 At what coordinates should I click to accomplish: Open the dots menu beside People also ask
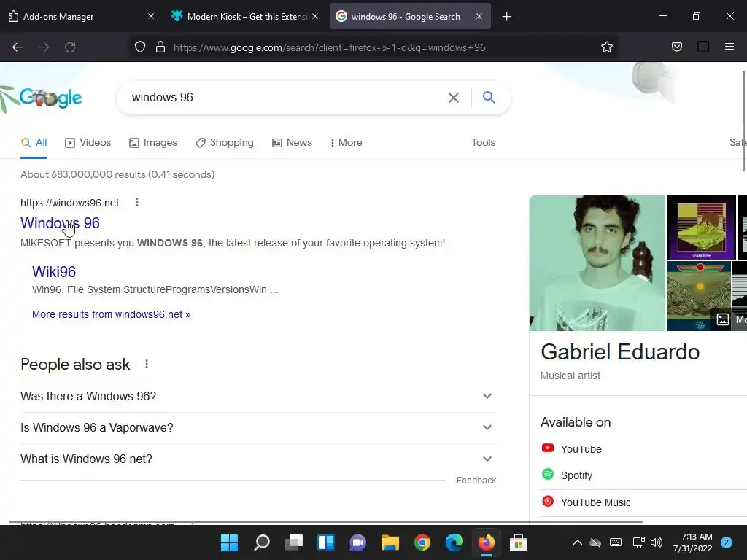coord(146,365)
